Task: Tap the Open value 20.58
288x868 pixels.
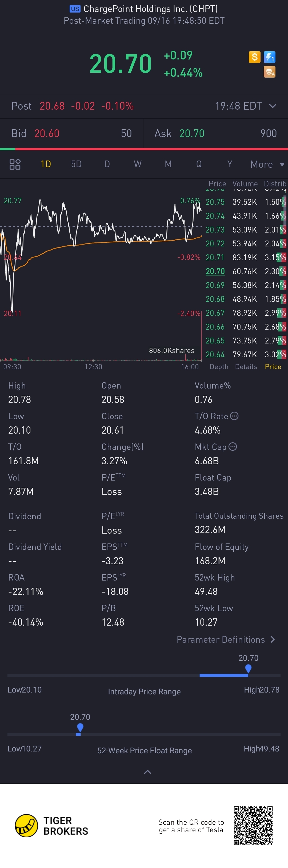Action: [x=113, y=400]
